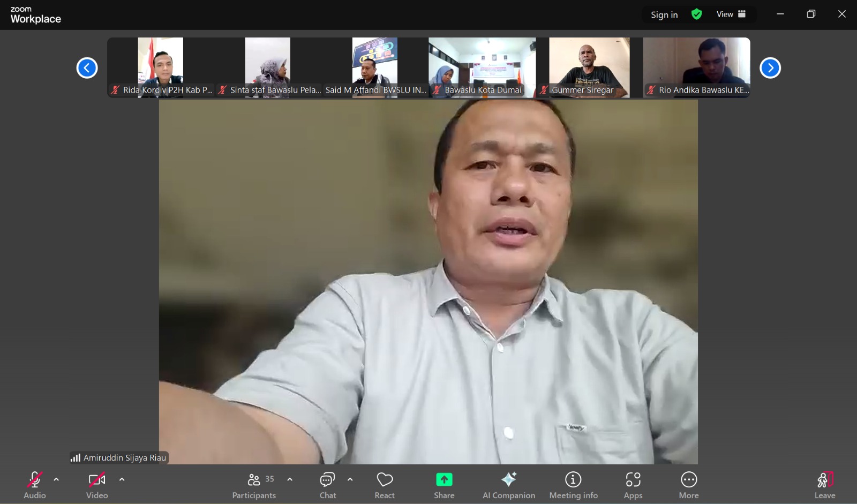This screenshot has height=504, width=857.
Task: Open the Chat dropdown arrow
Action: coord(350,479)
